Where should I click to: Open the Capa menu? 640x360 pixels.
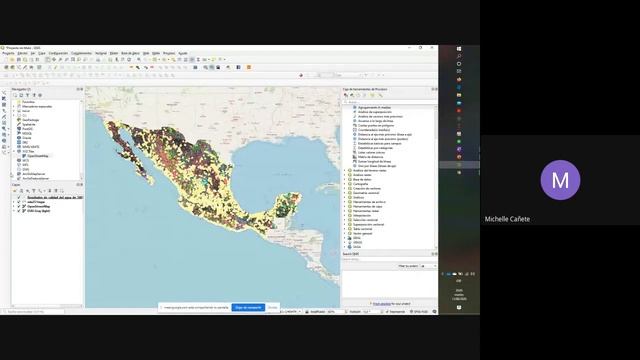pyautogui.click(x=42, y=53)
